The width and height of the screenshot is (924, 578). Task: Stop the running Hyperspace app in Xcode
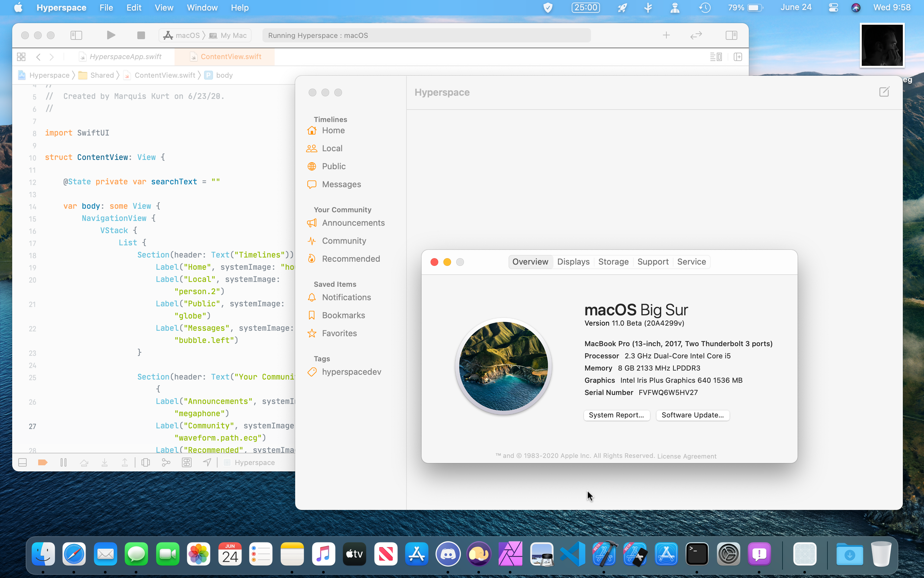[141, 35]
